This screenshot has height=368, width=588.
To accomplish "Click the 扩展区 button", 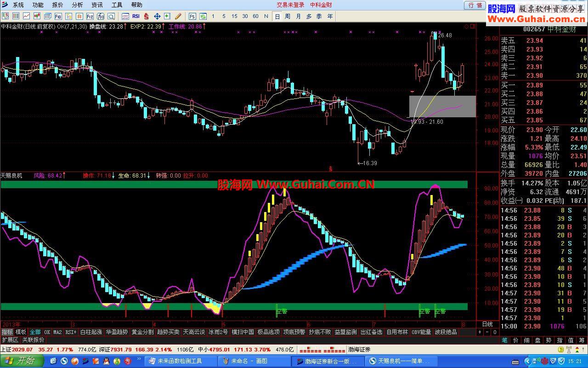I will (x=10, y=340).
